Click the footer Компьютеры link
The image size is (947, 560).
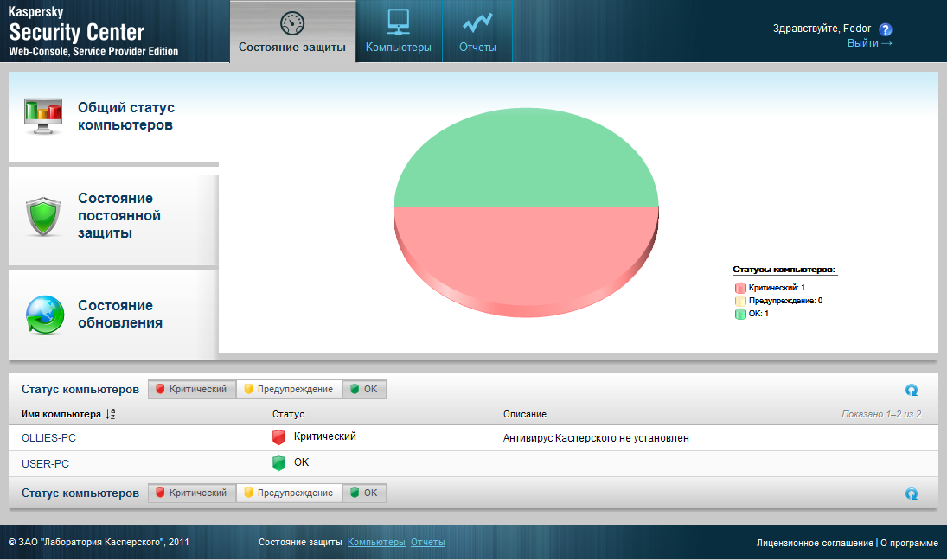pyautogui.click(x=376, y=543)
